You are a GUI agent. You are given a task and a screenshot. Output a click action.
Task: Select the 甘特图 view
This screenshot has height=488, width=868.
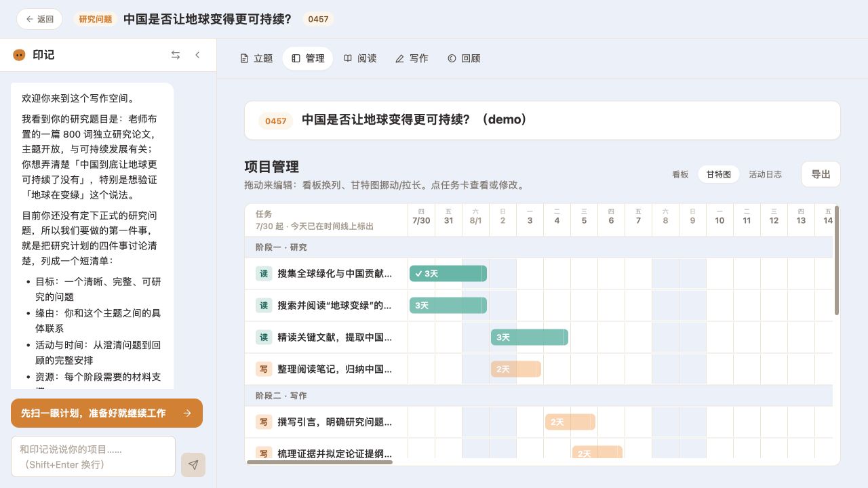point(719,174)
